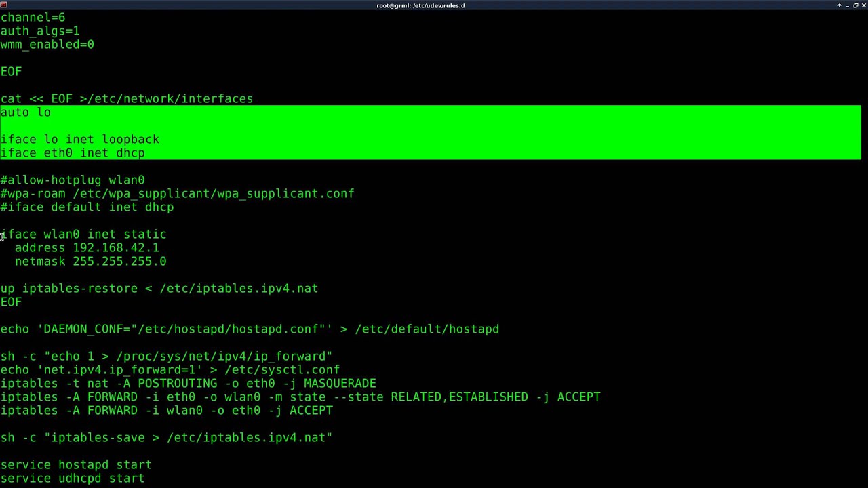Minimize the terminal window
This screenshot has height=488, width=868.
848,5
